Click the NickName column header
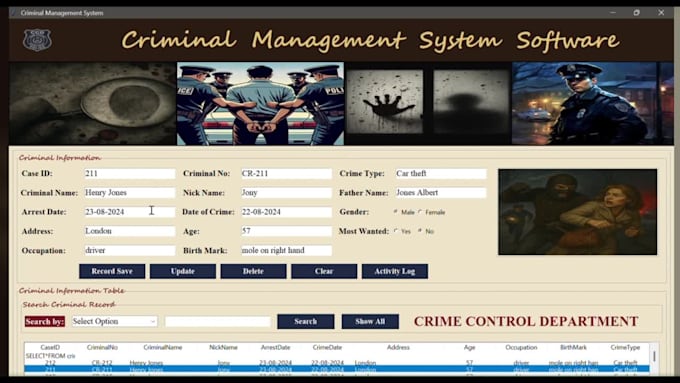Screen dimensions: 680x383 coord(223,347)
